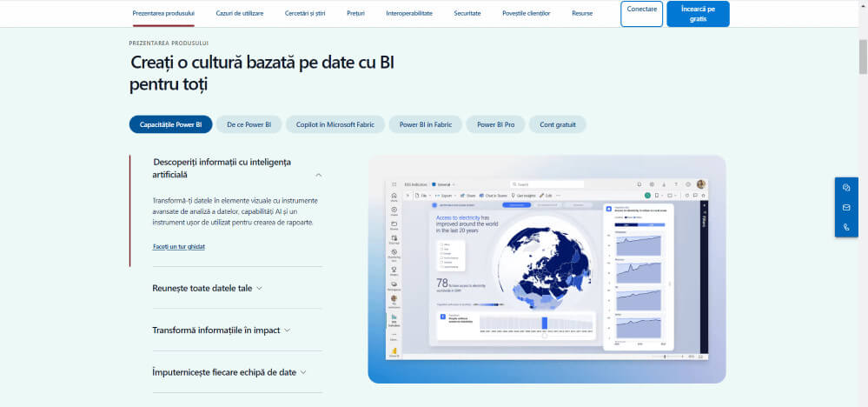Go to 'Cazuri de utilizare' in the navigation
The width and height of the screenshot is (868, 407).
coord(240,13)
